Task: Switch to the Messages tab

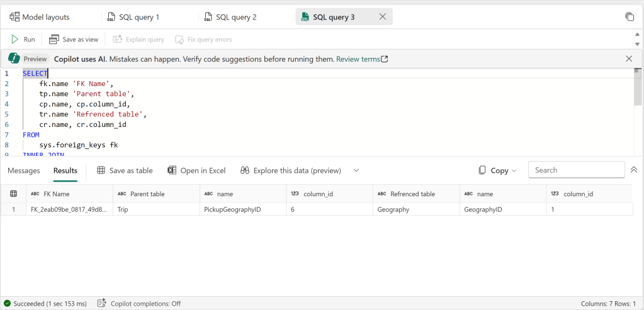Action: (24, 170)
